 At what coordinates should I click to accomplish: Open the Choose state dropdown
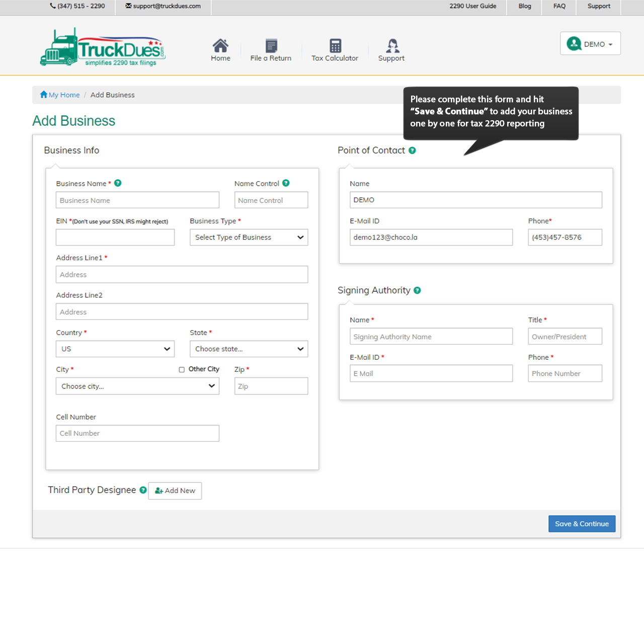249,349
